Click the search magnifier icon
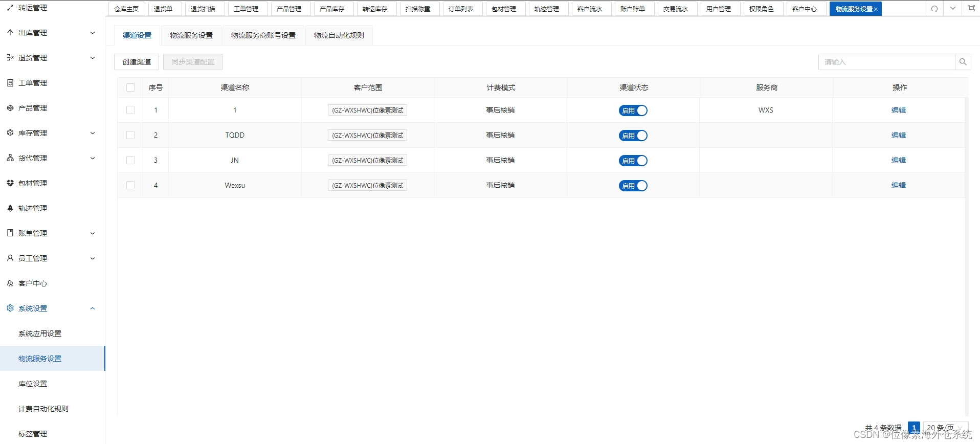Viewport: 980px width, 444px height. coord(963,62)
